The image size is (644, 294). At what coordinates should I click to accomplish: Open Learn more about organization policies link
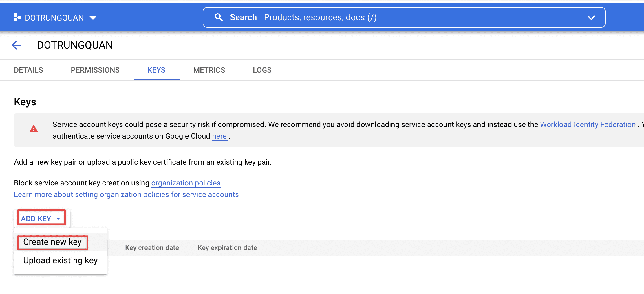tap(126, 194)
